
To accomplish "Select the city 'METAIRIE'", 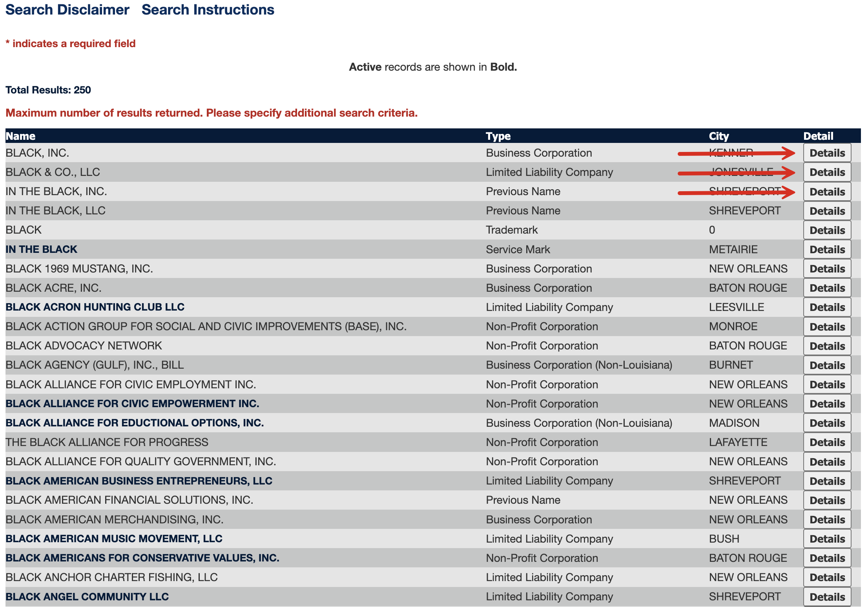I will 733,249.
